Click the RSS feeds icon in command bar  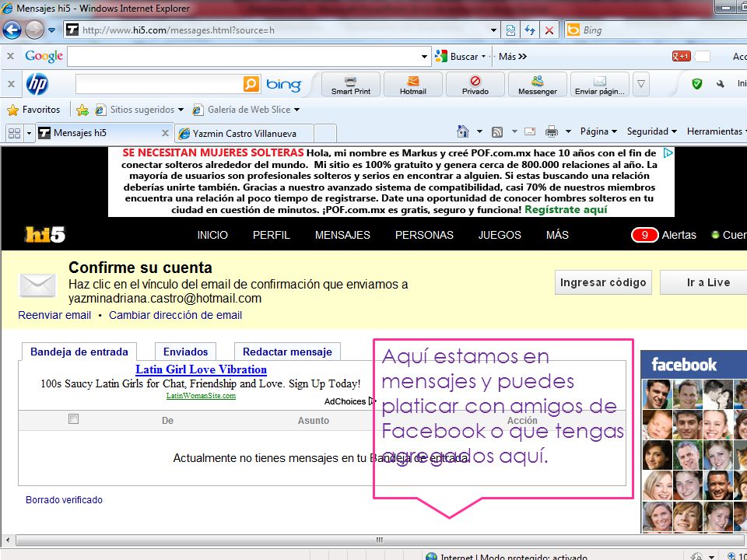[497, 132]
